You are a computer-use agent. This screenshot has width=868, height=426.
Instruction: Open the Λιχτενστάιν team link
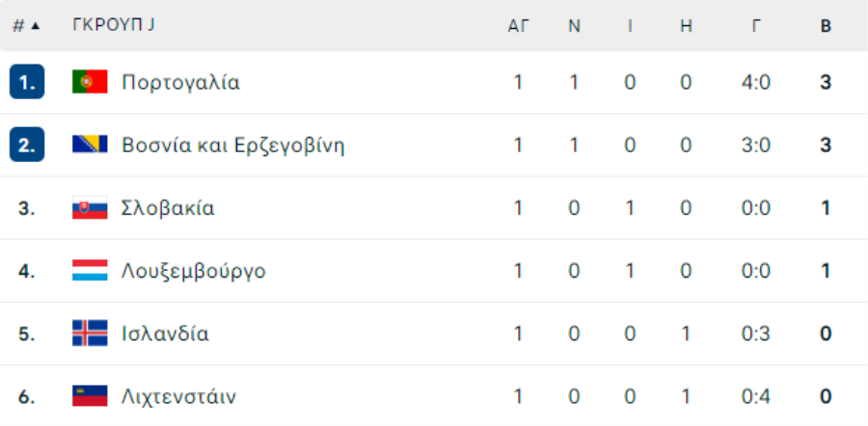pyautogui.click(x=178, y=397)
